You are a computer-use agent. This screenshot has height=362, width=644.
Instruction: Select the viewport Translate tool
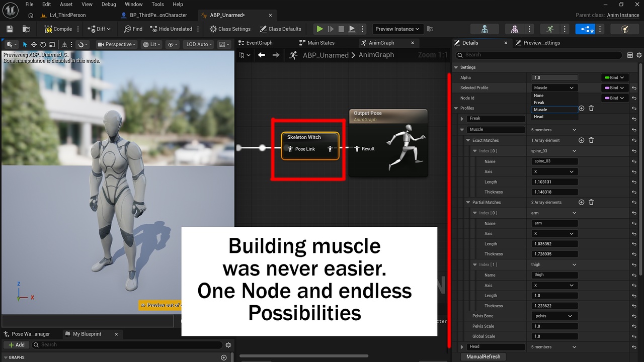tap(34, 45)
